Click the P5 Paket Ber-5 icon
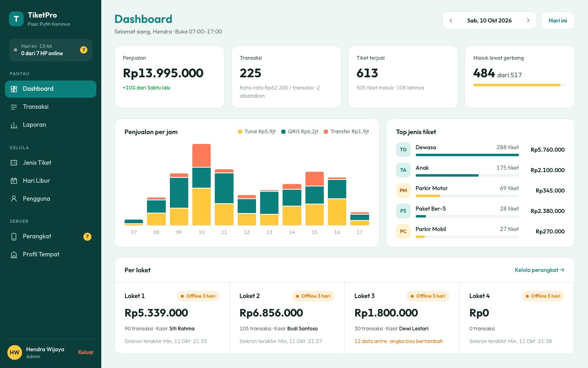Viewport: 588px width, 368px height. pos(403,211)
